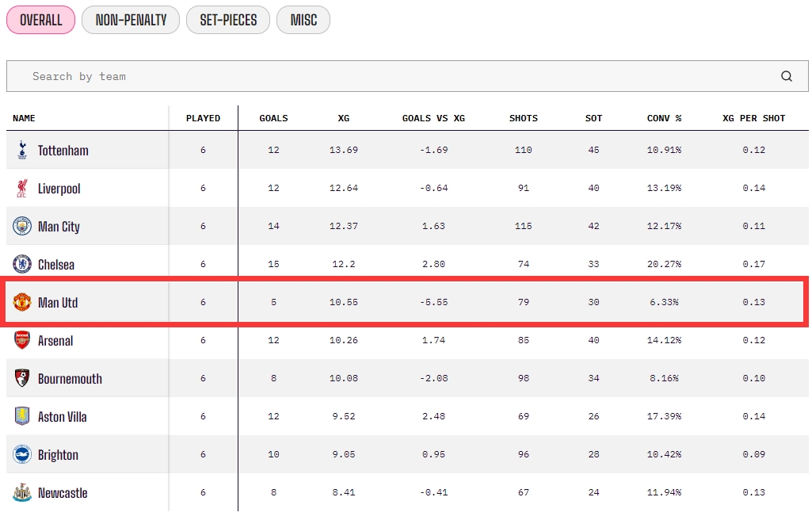The height and width of the screenshot is (520, 812).
Task: Sort by the Played column header
Action: click(203, 118)
